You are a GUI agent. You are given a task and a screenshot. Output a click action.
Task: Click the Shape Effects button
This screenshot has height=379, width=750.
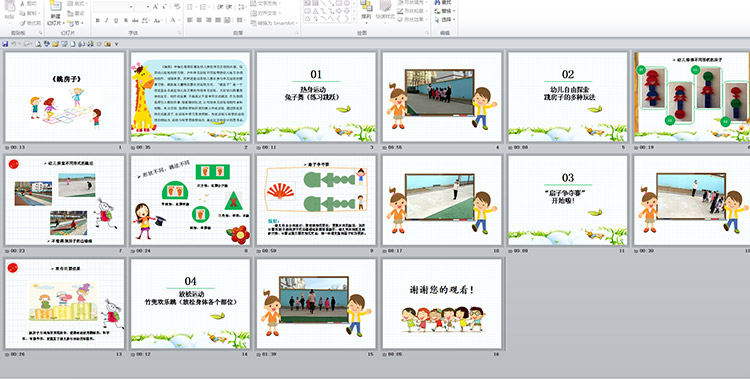(x=412, y=19)
